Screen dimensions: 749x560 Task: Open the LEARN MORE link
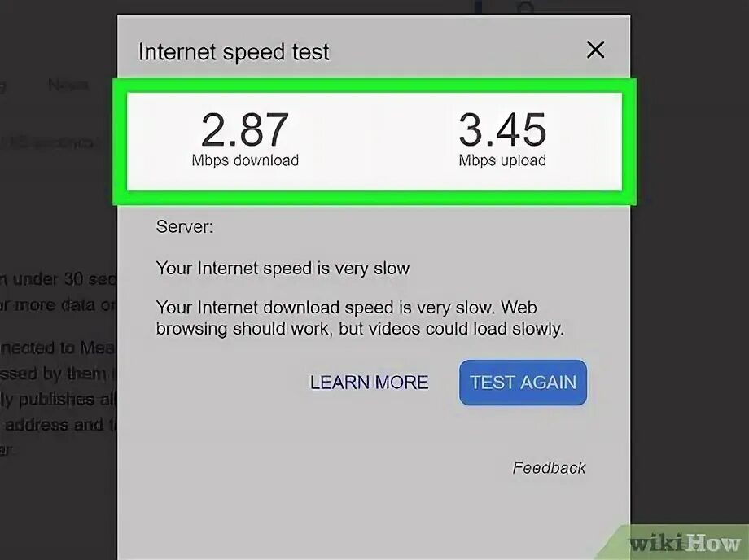click(369, 383)
